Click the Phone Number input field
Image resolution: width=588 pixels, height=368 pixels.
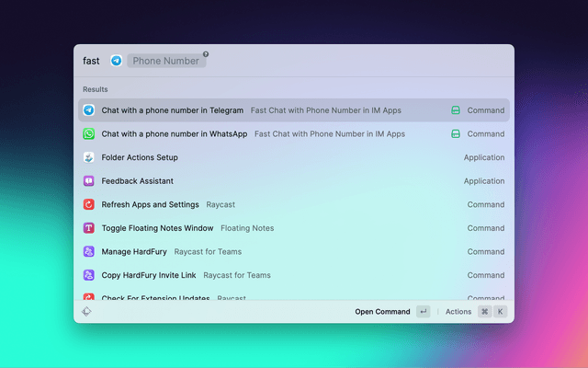pyautogui.click(x=165, y=61)
